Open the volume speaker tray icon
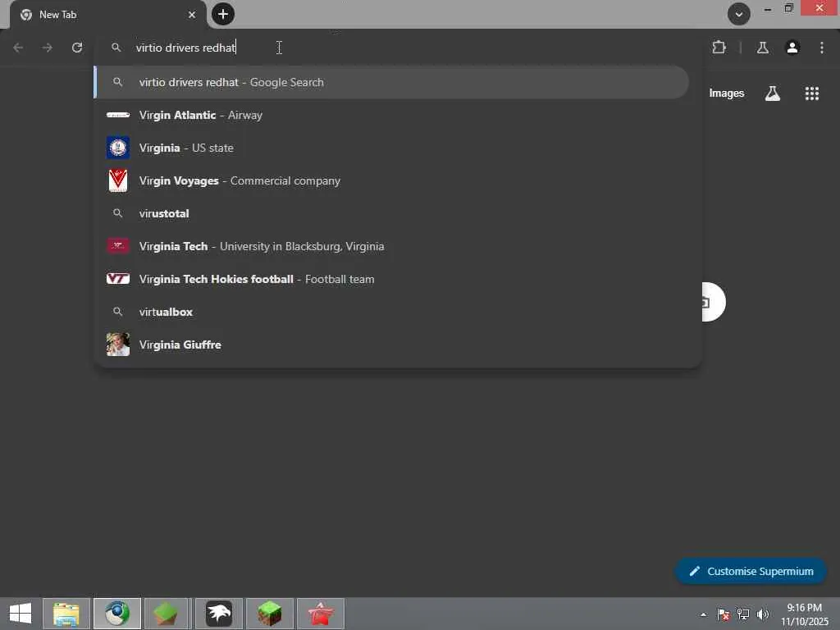 click(x=763, y=614)
